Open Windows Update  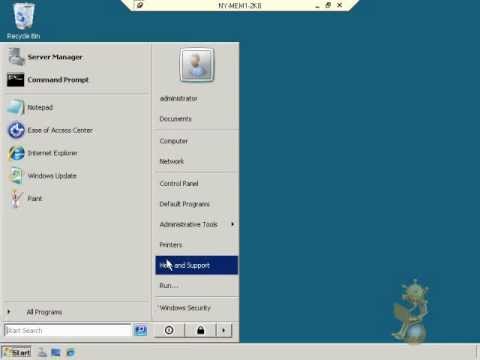77,176
